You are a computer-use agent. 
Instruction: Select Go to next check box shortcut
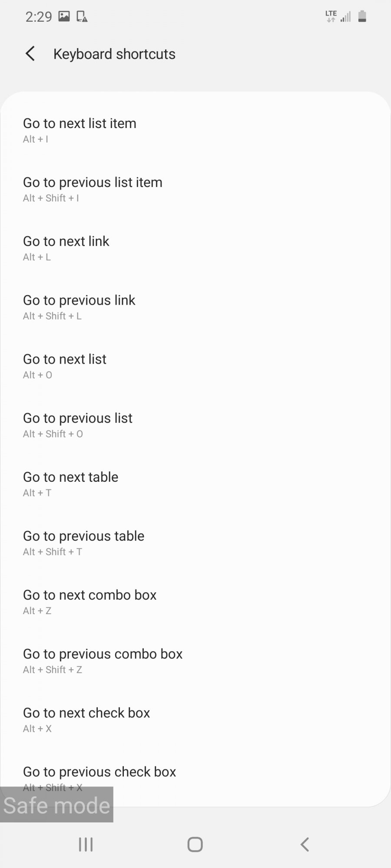(x=195, y=720)
